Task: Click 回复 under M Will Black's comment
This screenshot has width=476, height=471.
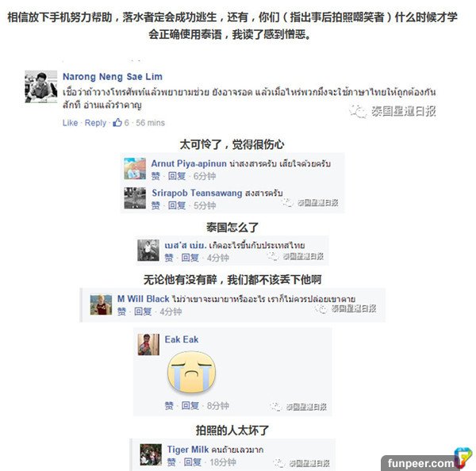Action: click(143, 312)
